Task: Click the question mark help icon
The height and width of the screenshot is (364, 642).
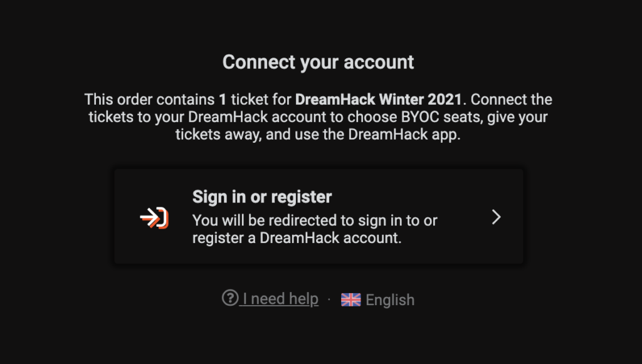Action: pos(230,298)
